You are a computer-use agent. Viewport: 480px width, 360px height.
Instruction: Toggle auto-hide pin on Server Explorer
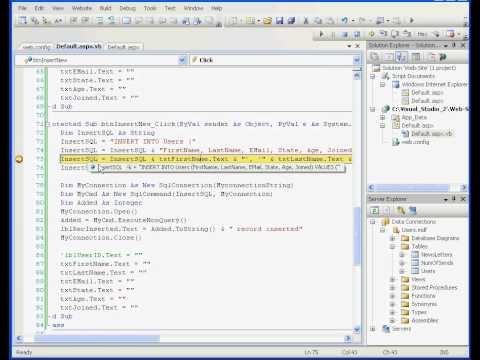454,199
